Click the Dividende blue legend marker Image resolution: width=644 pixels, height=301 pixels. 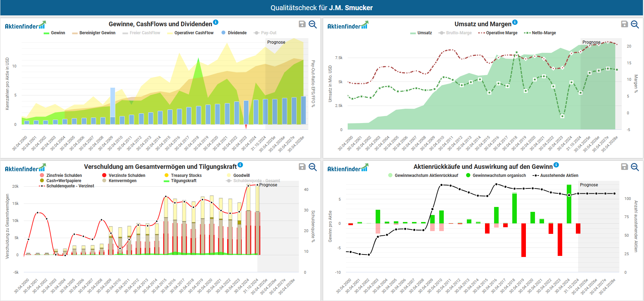pyautogui.click(x=224, y=33)
